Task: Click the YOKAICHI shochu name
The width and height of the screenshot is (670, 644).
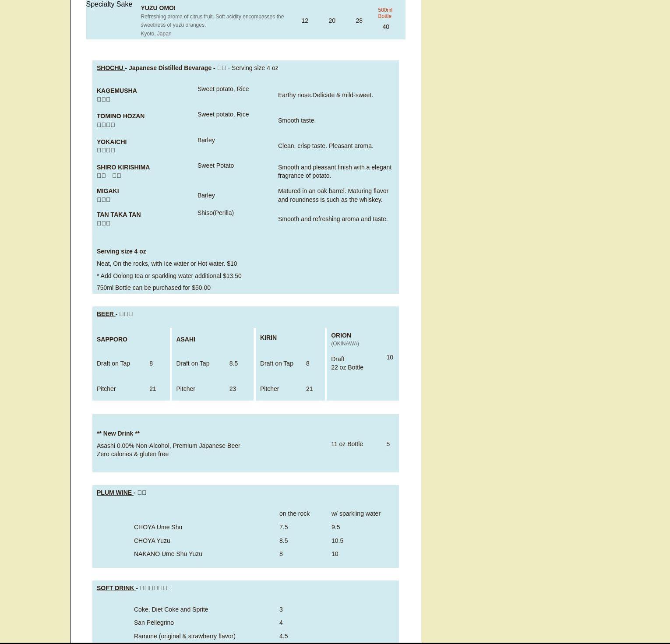Action: (x=112, y=142)
